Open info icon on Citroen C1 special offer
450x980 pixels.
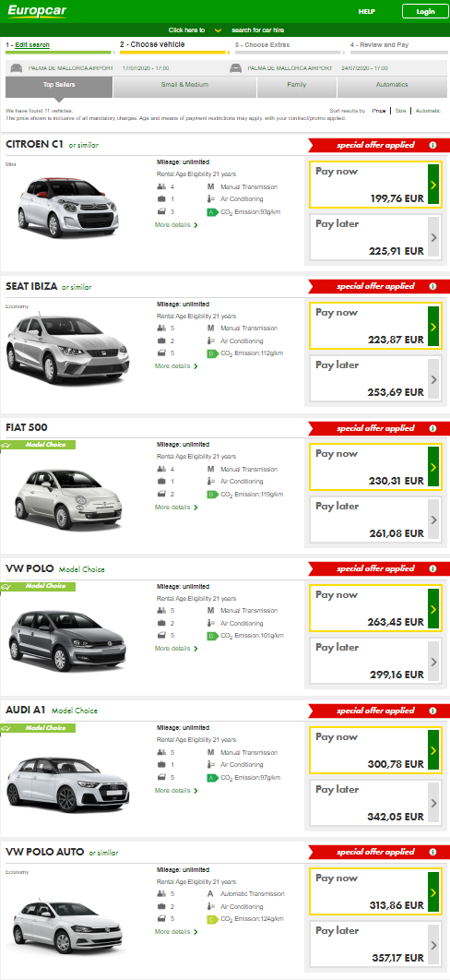[432, 145]
